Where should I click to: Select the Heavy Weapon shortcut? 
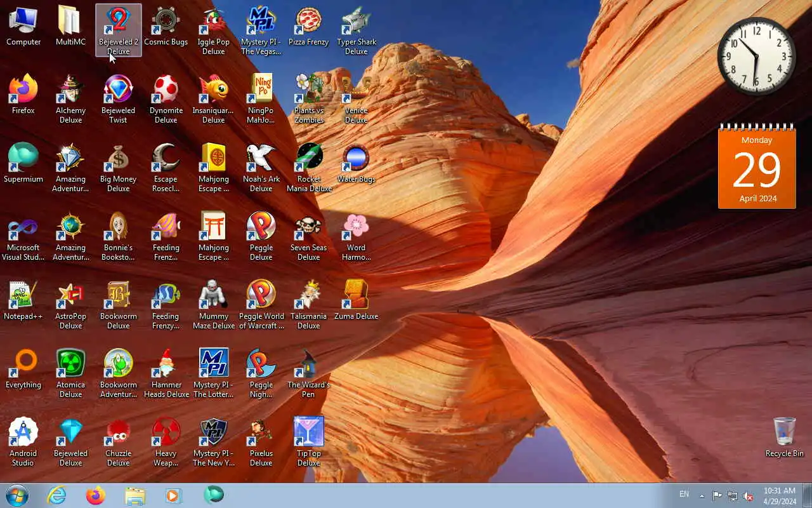[166, 442]
